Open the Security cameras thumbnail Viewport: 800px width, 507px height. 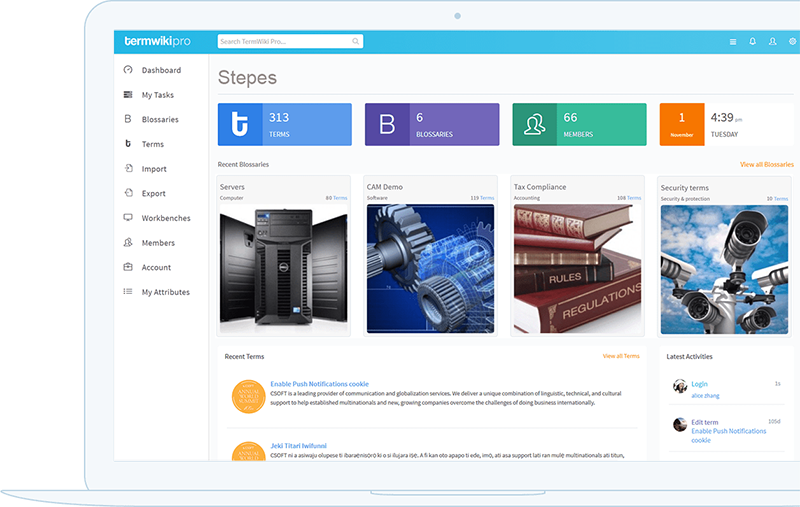pos(724,270)
